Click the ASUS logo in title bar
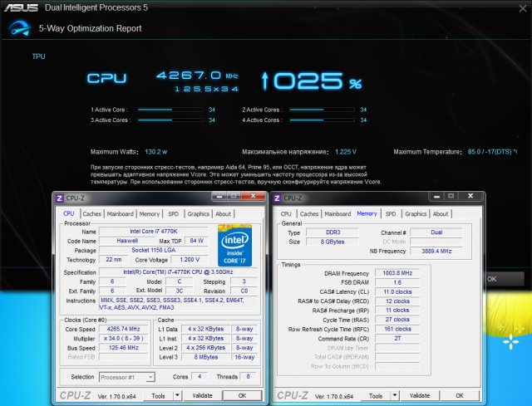 (22, 7)
